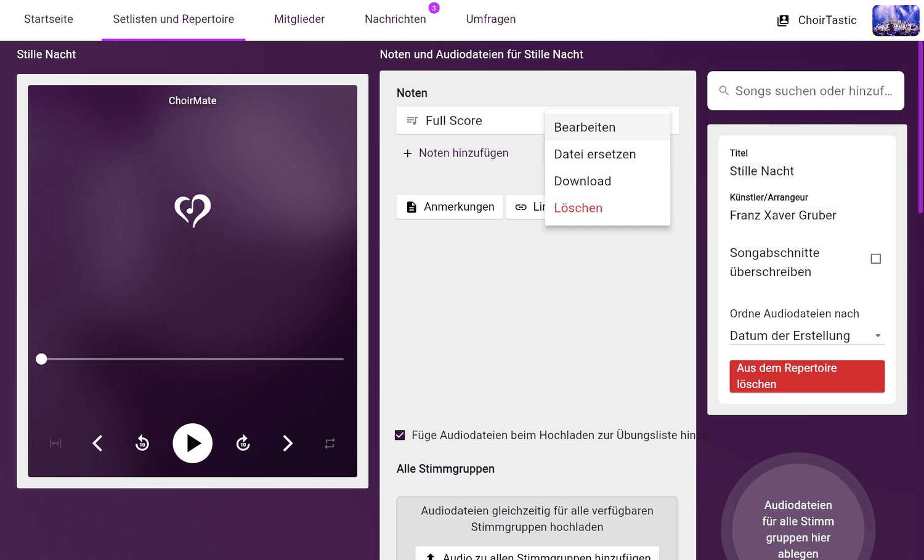Toggle the repeat loop icon
This screenshot has width=924, height=560.
coord(330,444)
